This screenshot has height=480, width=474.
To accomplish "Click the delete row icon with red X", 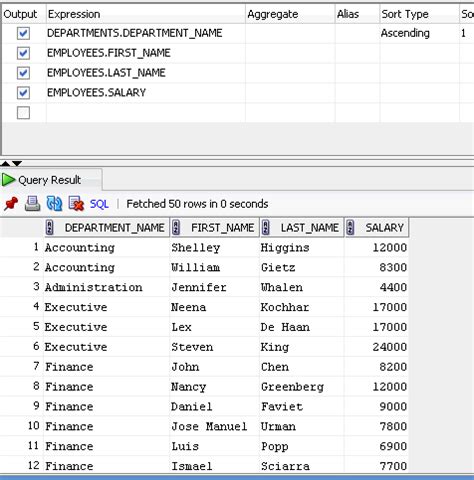I will point(76,204).
